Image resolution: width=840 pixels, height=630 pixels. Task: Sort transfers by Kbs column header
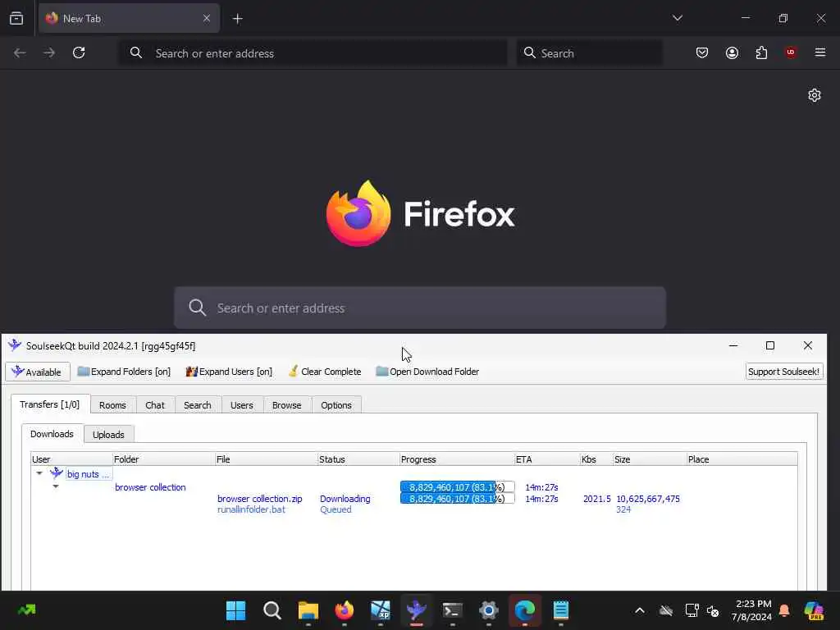coord(597,459)
